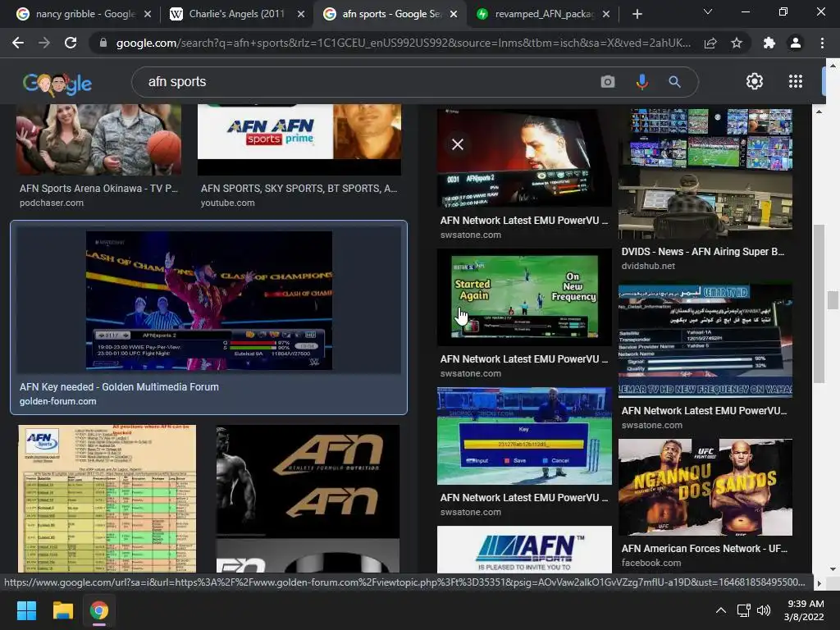Click the page vertical scrollbar thumb
This screenshot has width=840, height=630.
832,300
